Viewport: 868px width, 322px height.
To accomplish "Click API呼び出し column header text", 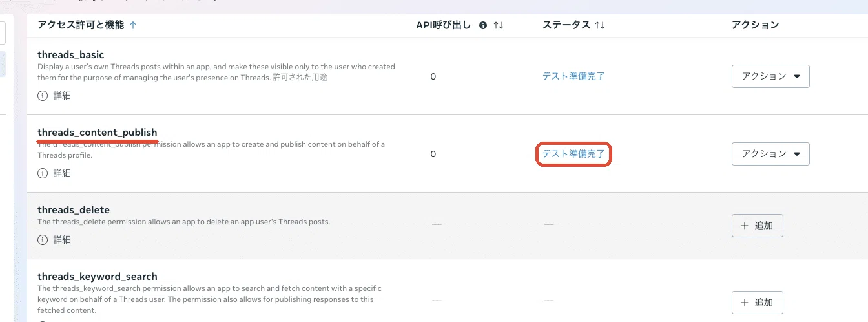I will pos(444,25).
